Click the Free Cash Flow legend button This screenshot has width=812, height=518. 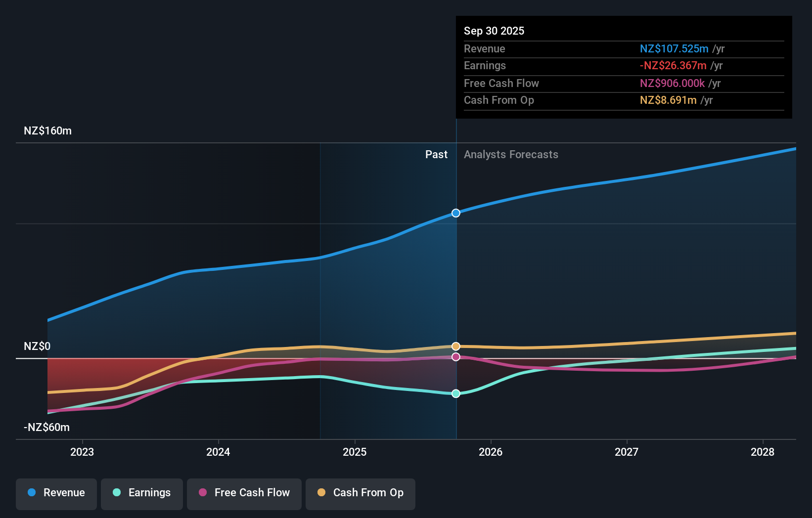coord(244,494)
